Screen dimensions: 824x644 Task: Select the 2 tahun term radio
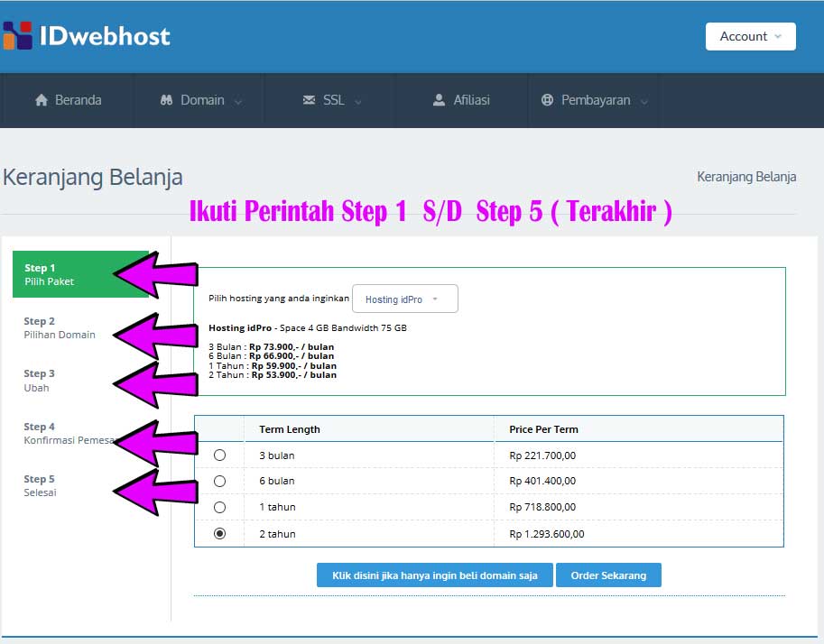click(219, 533)
